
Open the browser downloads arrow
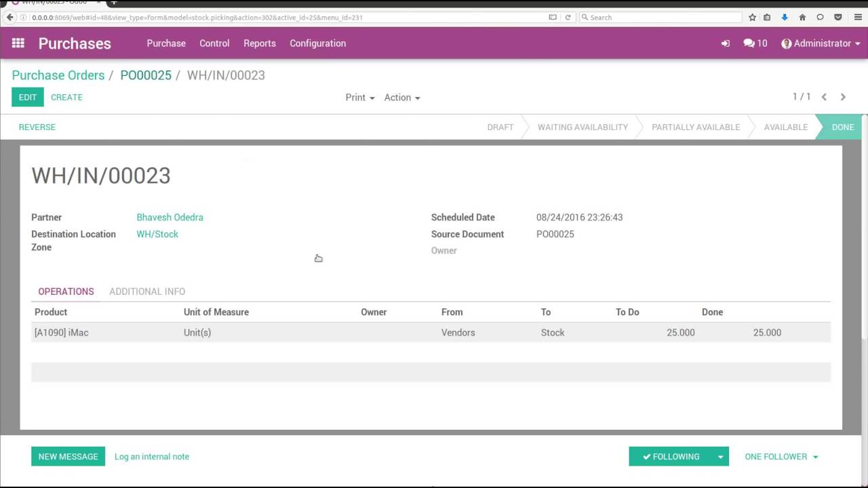pyautogui.click(x=785, y=18)
